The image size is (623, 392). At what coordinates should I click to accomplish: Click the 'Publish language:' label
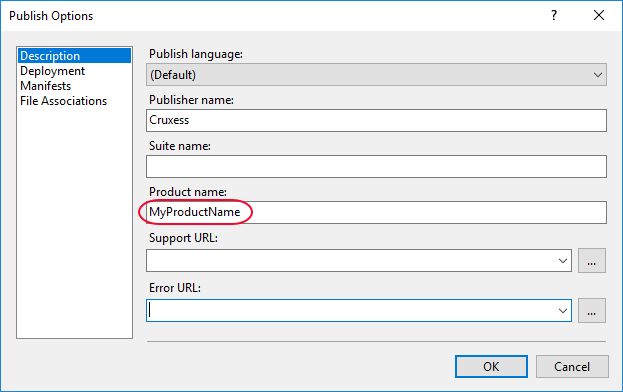coord(196,54)
